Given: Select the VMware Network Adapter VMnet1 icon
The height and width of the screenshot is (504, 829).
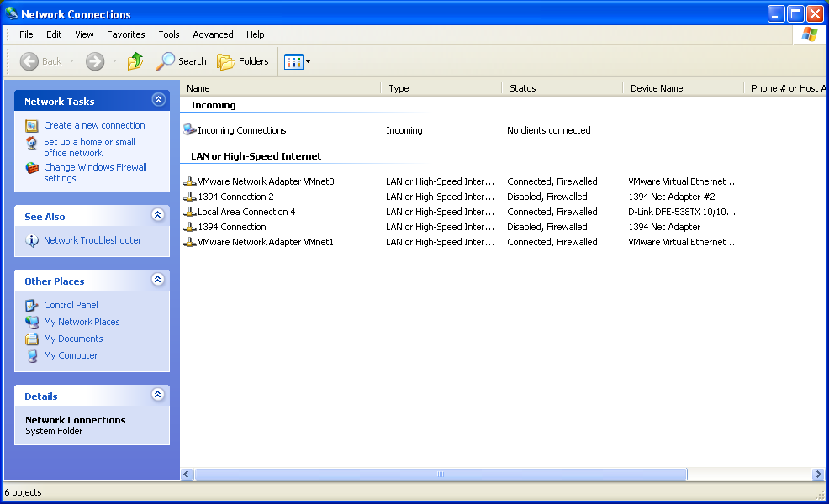Looking at the screenshot, I should pyautogui.click(x=190, y=242).
